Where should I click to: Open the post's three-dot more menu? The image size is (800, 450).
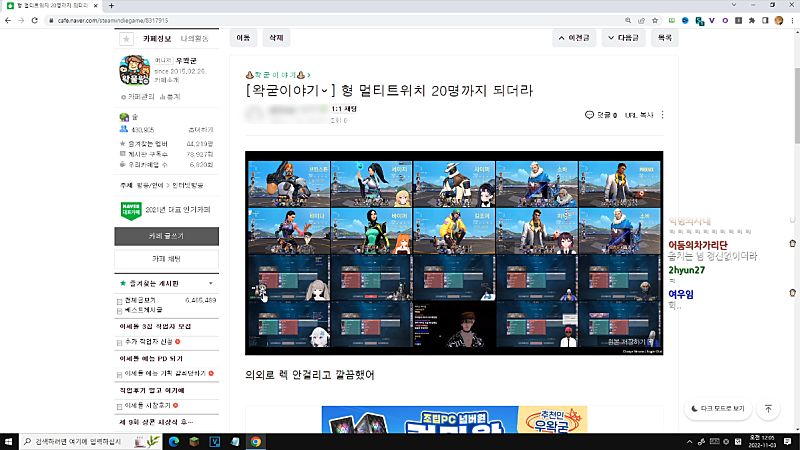coord(662,115)
